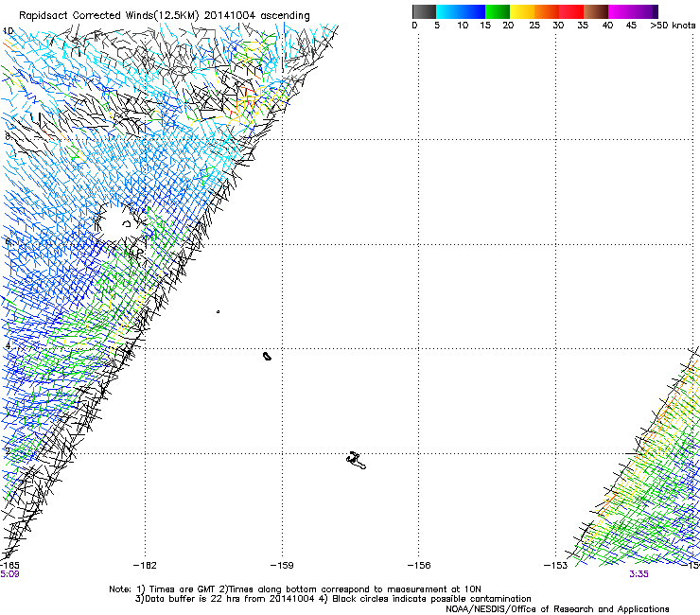Select the cyan-blue 5-15 knots color segment

tap(461, 11)
